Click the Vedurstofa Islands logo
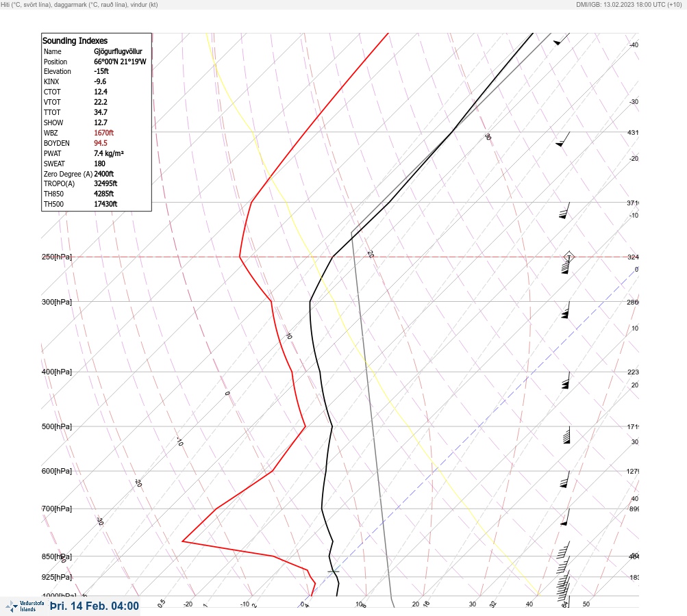Viewport: 687px width, 616px height. [x=25, y=606]
